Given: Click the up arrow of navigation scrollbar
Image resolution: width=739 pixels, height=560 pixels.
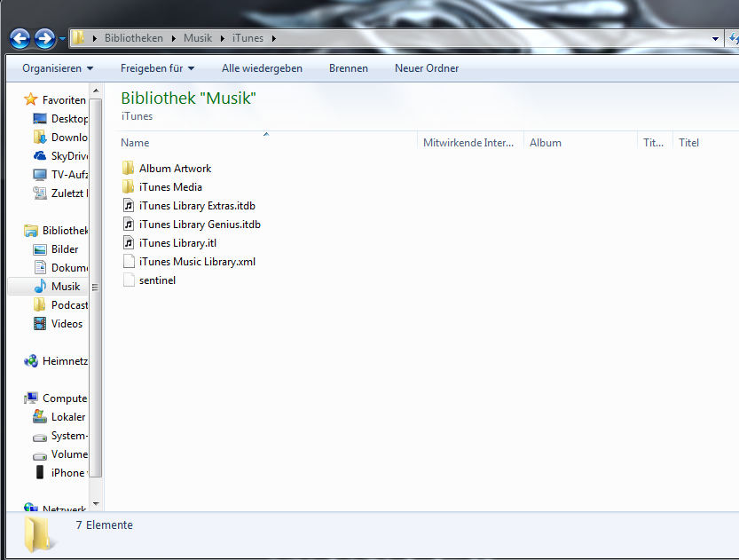Looking at the screenshot, I should point(96,91).
